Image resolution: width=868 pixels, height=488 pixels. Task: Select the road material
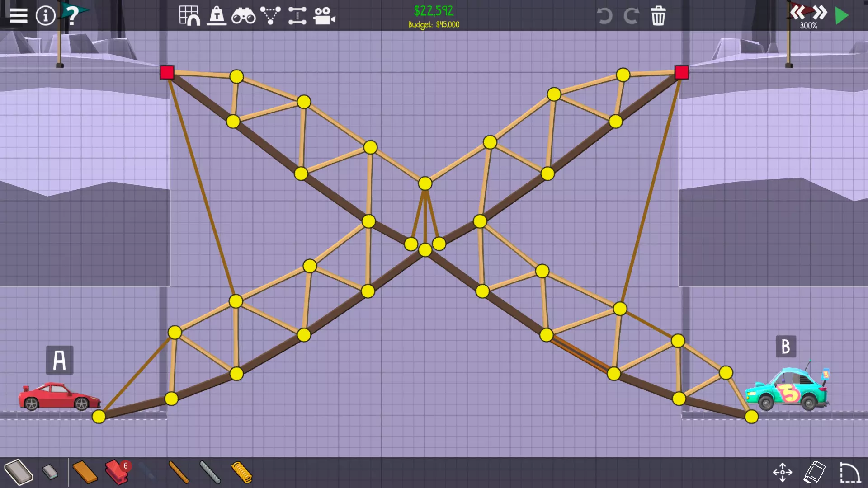point(19,472)
